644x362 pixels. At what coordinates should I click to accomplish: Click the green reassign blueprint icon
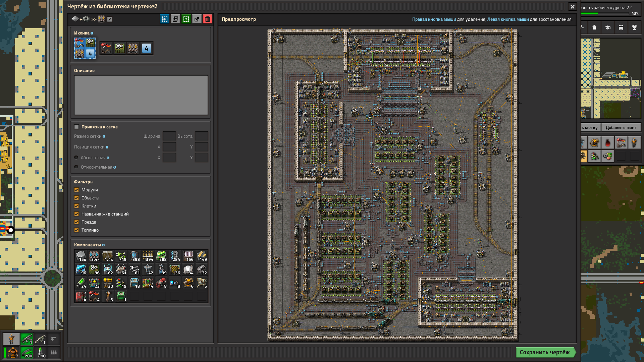click(186, 19)
